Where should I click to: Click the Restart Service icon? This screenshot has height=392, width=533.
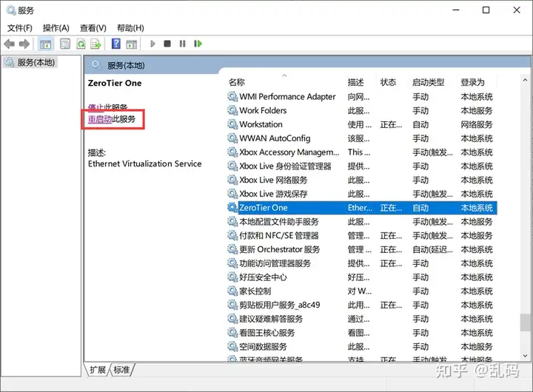[198, 44]
